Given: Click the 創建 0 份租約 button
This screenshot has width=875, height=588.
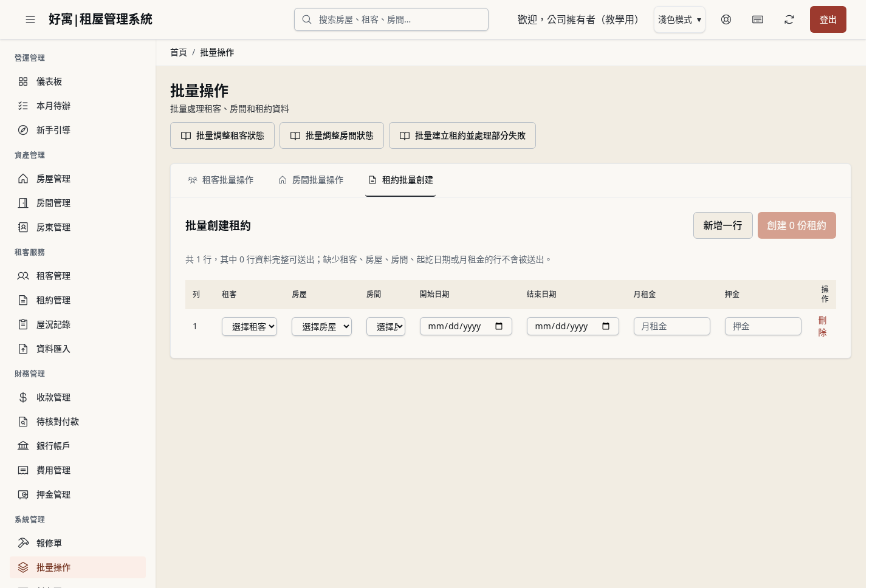Looking at the screenshot, I should [797, 225].
